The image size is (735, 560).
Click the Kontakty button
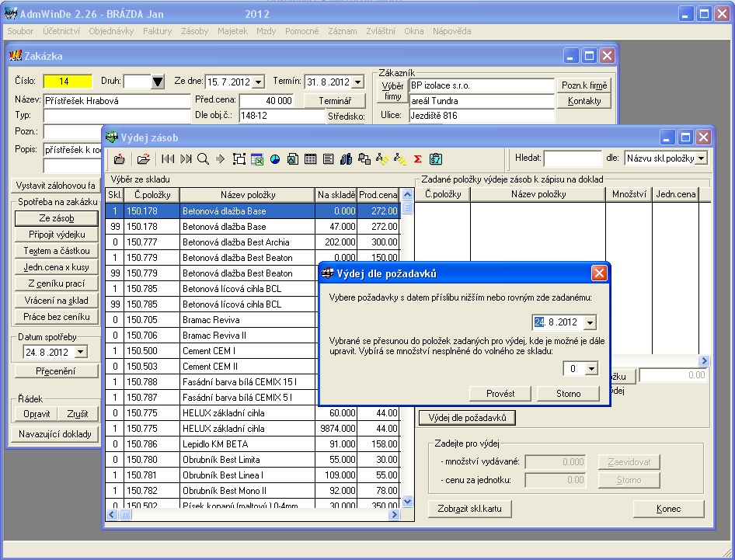tap(584, 101)
